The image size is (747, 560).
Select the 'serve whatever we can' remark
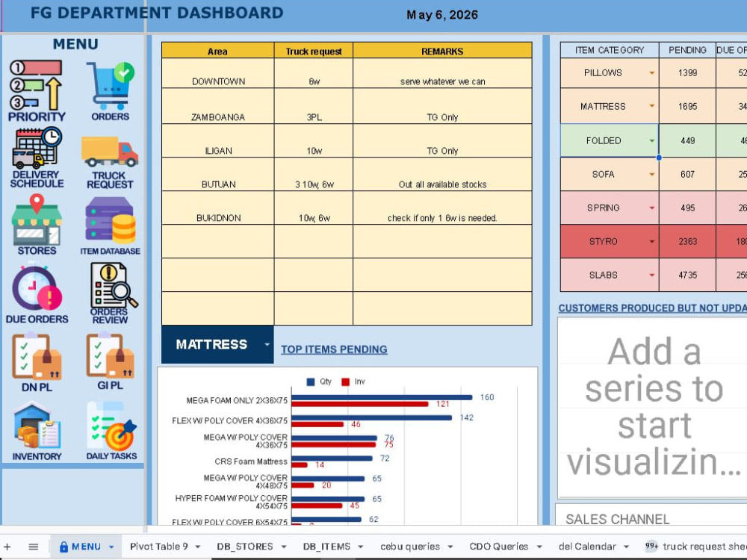[442, 73]
